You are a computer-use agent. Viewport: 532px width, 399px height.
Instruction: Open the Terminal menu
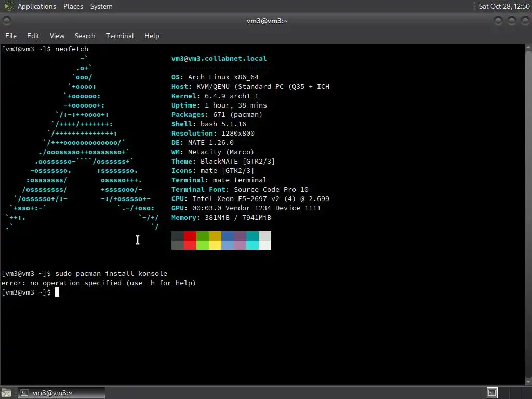(x=120, y=36)
